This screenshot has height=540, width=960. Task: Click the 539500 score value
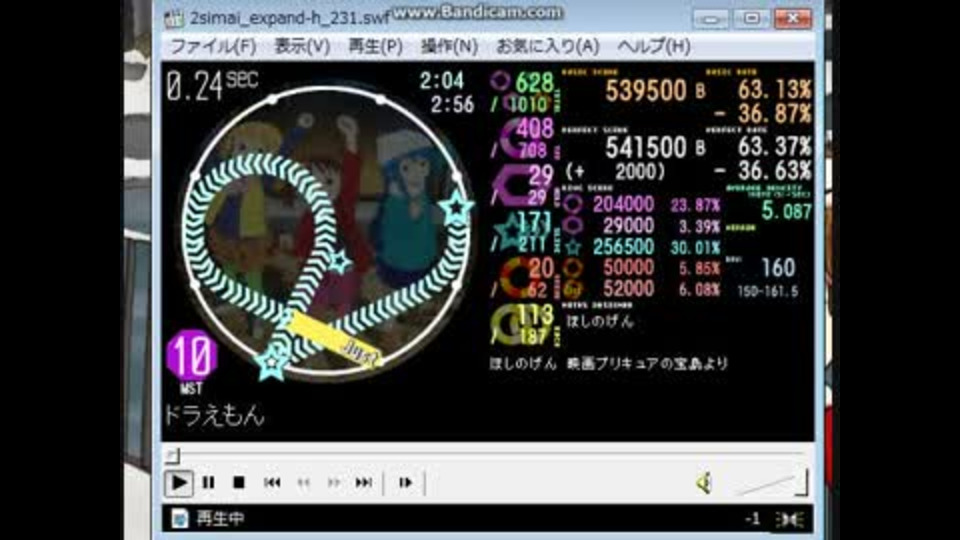(x=646, y=91)
